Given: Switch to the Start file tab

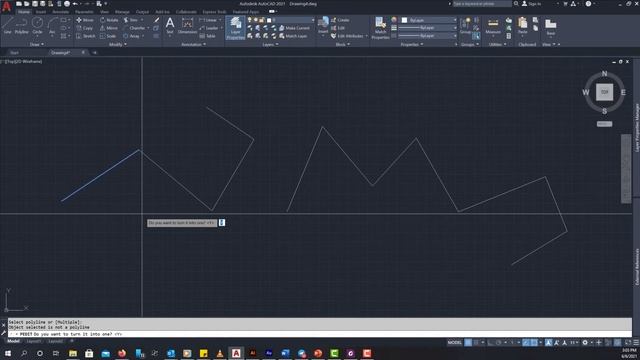Looking at the screenshot, I should 14,52.
